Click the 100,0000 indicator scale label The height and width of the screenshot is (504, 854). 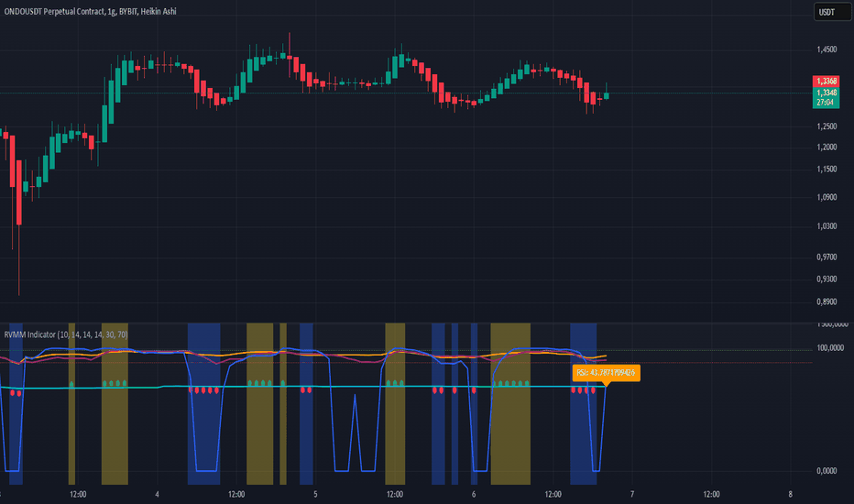[830, 348]
